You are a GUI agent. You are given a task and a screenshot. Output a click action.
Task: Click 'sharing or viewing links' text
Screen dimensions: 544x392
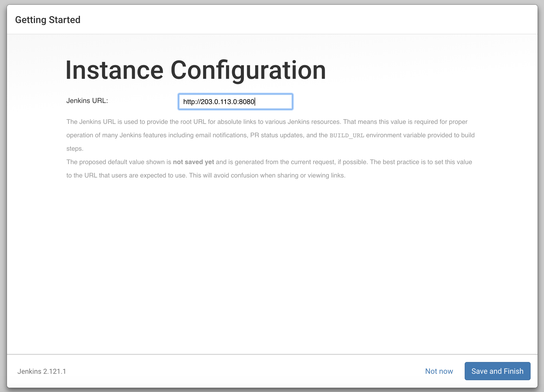311,175
